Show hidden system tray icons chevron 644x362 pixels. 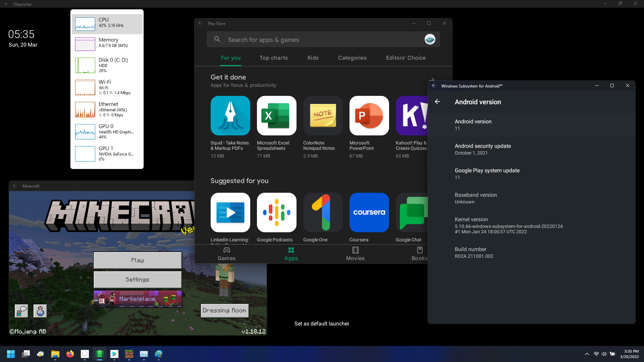[587, 354]
